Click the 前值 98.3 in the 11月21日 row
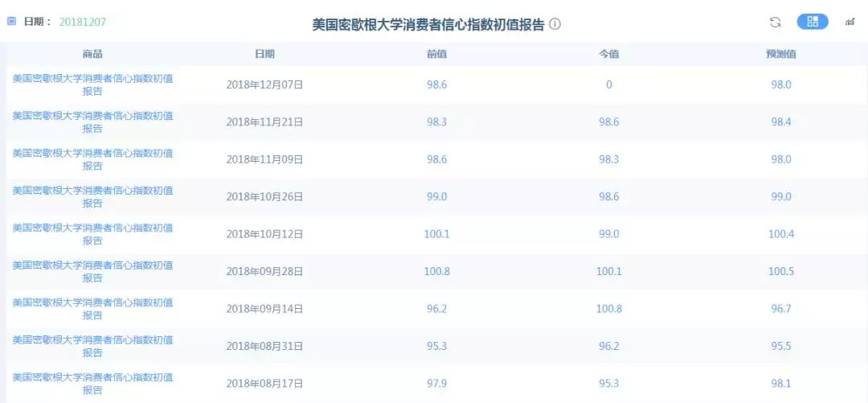868x403 pixels. 436,122
